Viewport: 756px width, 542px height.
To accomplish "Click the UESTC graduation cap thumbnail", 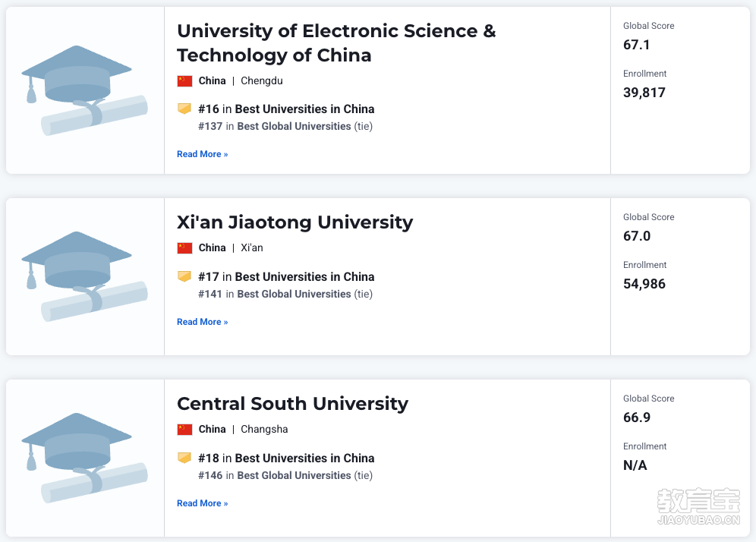I will point(84,90).
